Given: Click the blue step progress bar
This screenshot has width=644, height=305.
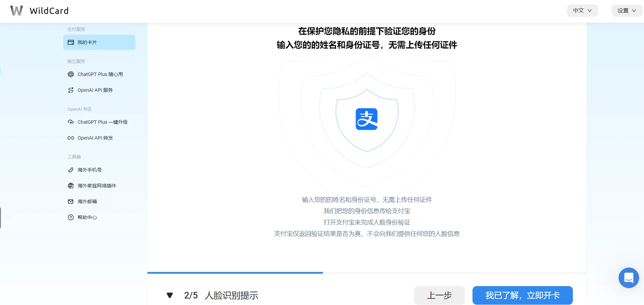Looking at the screenshot, I should [235, 273].
